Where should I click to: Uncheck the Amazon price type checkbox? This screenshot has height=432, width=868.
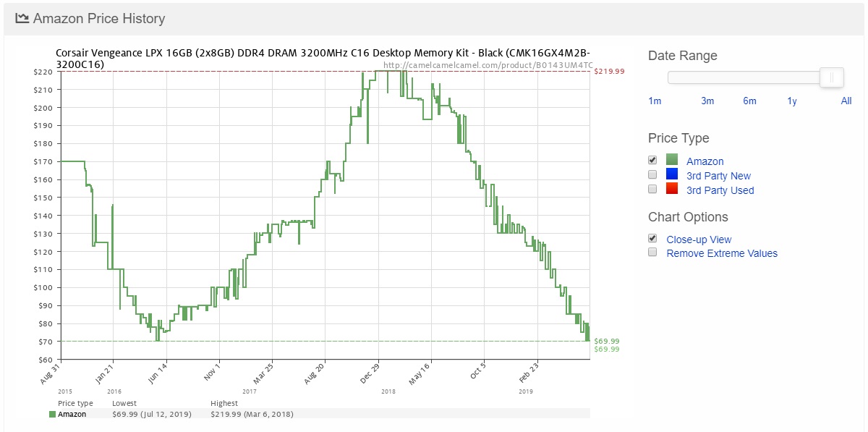[652, 160]
